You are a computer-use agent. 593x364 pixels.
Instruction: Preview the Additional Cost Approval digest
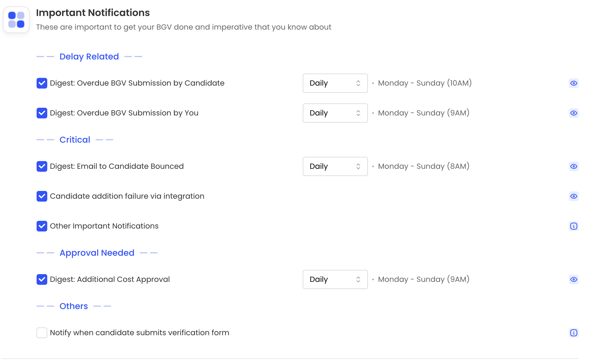coord(574,279)
